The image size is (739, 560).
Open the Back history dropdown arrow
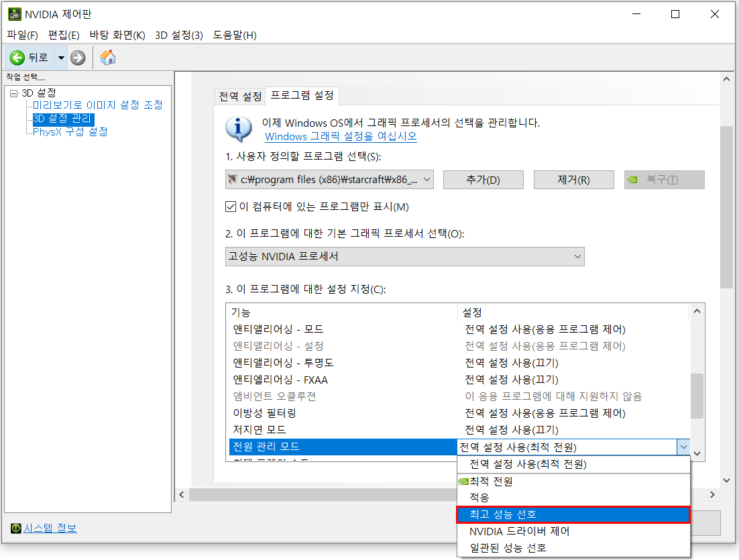pos(61,58)
